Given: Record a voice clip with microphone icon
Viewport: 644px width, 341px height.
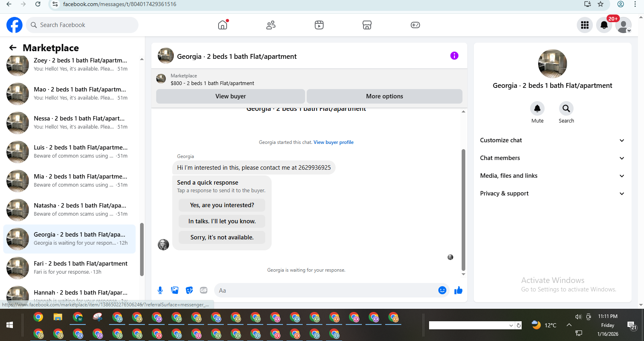Looking at the screenshot, I should [160, 290].
